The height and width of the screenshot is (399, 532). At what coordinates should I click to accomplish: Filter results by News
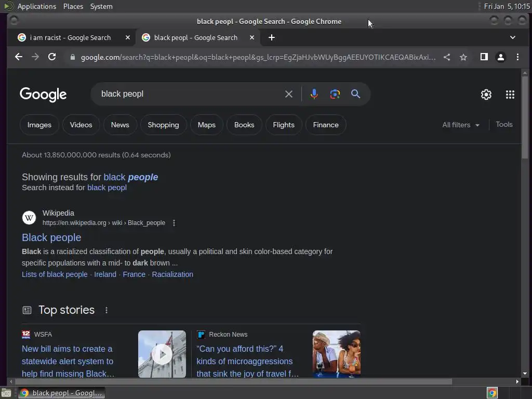(x=120, y=125)
